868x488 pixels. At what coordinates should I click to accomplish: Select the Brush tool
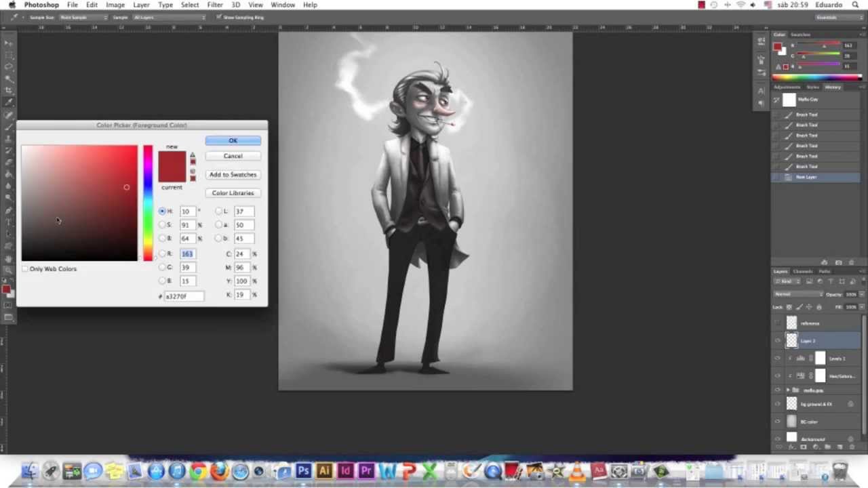(9, 126)
